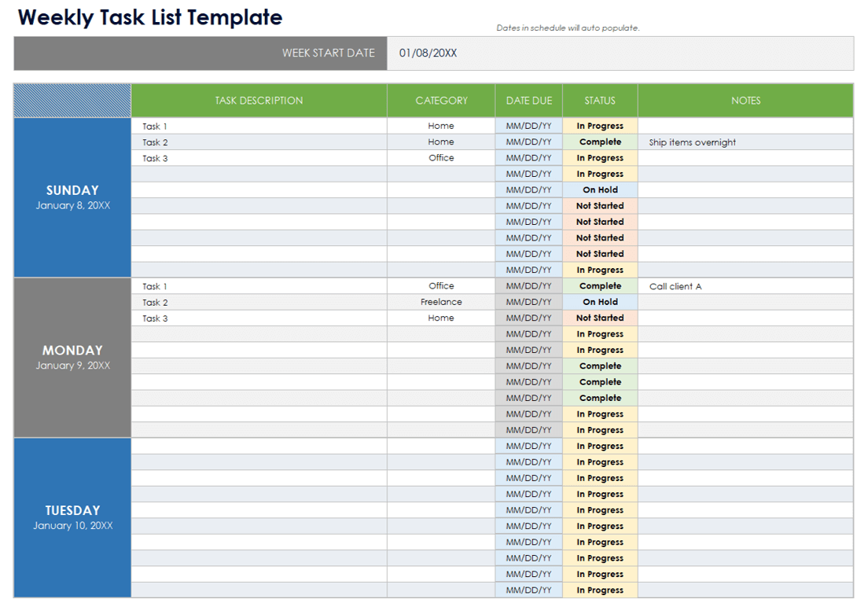The image size is (868, 614).
Task: Open Monday's On Hold status cell
Action: 600,302
